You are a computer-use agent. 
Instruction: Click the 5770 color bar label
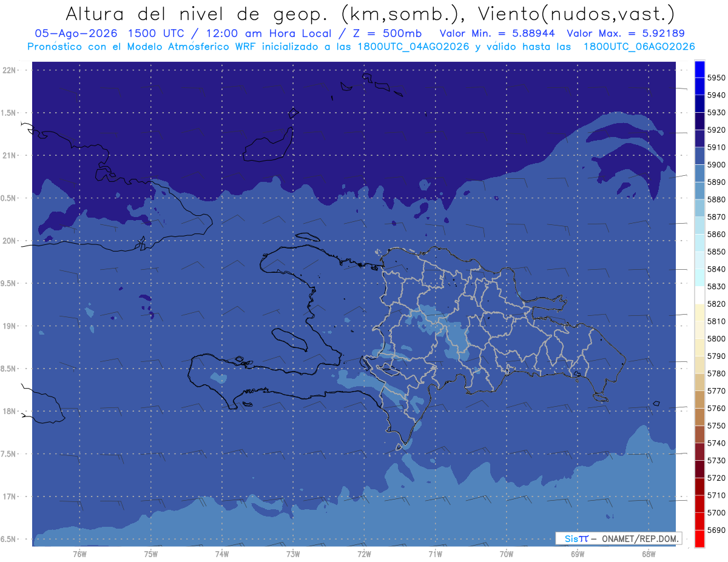point(716,391)
